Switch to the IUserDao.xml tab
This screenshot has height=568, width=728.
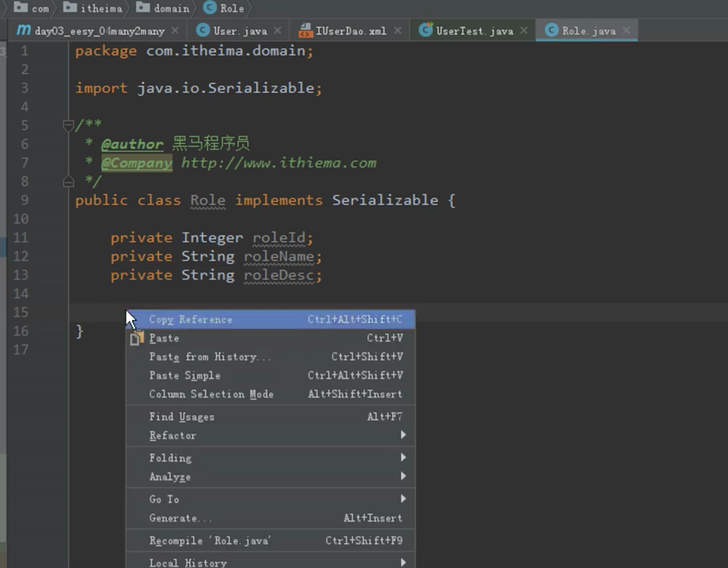(x=350, y=31)
